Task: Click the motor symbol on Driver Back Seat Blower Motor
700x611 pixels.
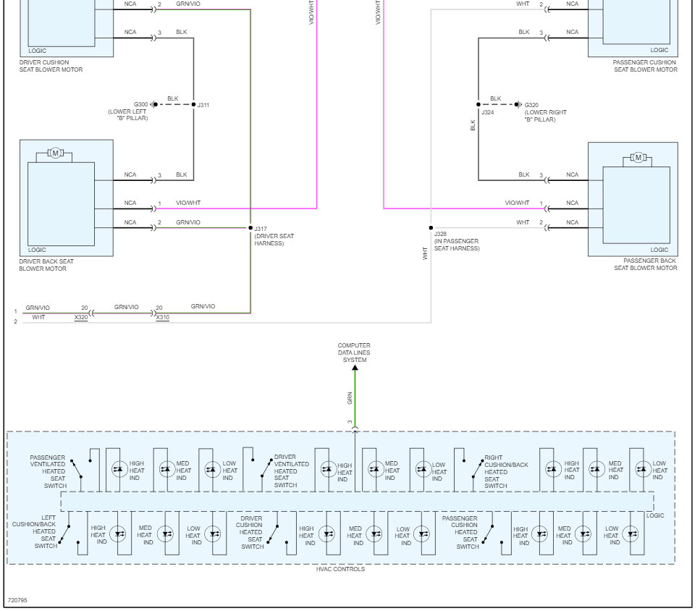Action: pyautogui.click(x=55, y=153)
